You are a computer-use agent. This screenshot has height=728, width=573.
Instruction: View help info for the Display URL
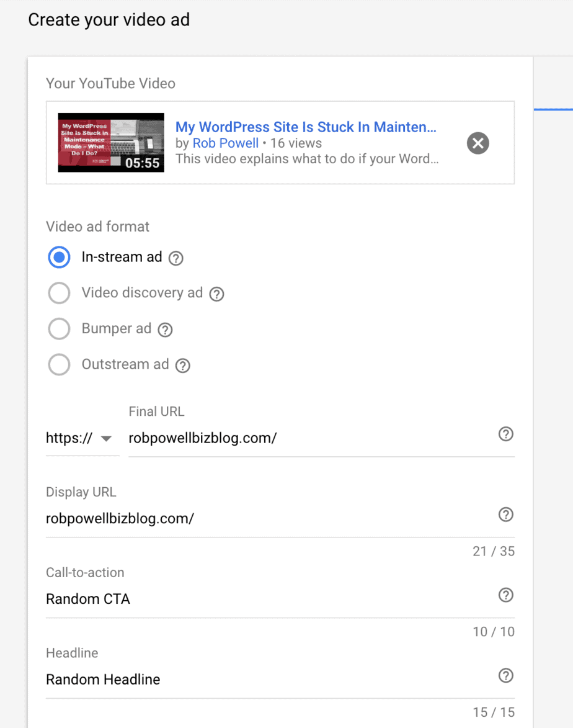coord(506,515)
